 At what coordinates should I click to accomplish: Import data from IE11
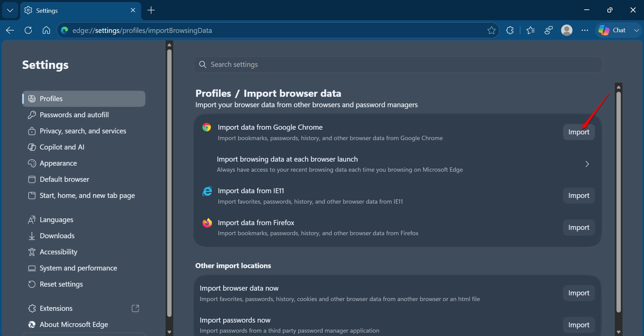click(x=579, y=196)
